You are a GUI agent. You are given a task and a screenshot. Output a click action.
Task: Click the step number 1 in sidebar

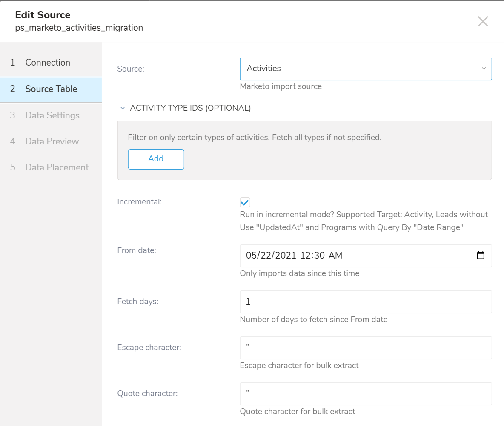13,63
